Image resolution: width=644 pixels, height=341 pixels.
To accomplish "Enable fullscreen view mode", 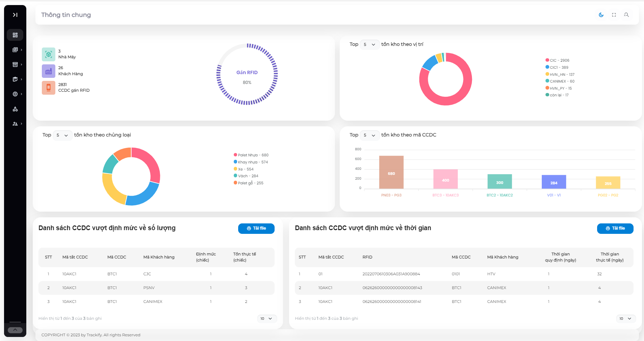I will click(614, 15).
